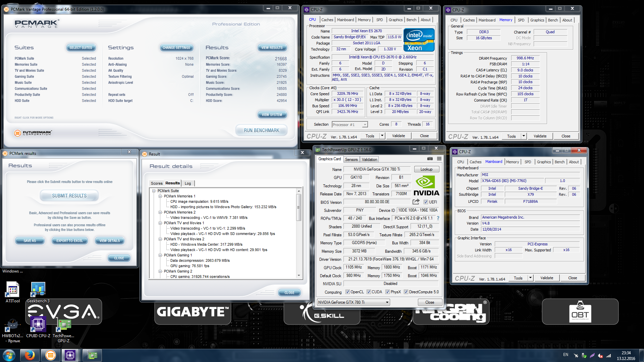Open the GPU selector dropdown in GPU-Z
644x362 pixels.
point(354,302)
